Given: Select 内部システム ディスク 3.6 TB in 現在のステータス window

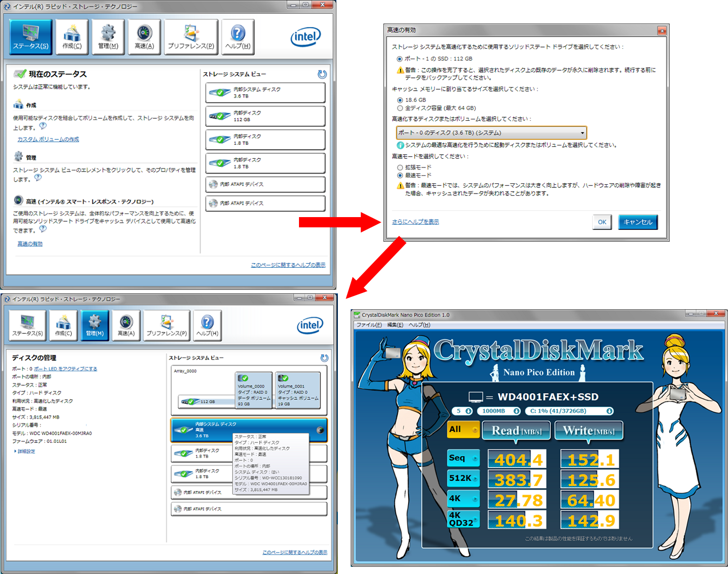Looking at the screenshot, I should (x=265, y=93).
